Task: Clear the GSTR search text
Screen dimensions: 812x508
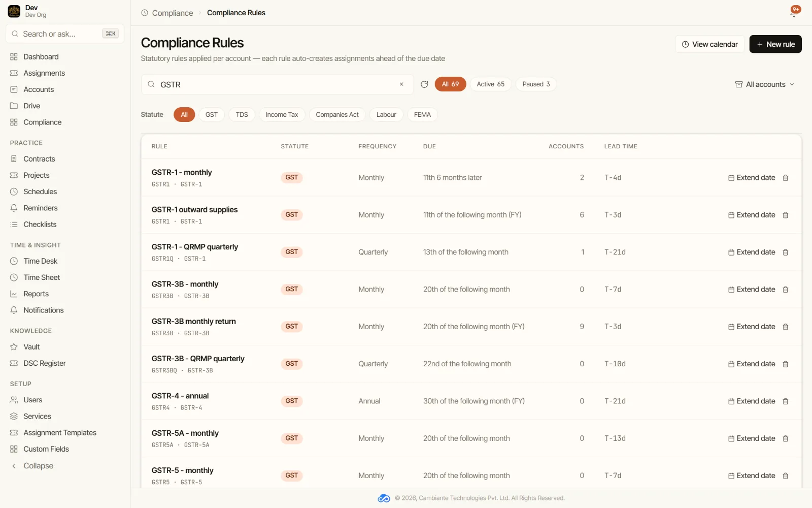Action: (x=401, y=84)
